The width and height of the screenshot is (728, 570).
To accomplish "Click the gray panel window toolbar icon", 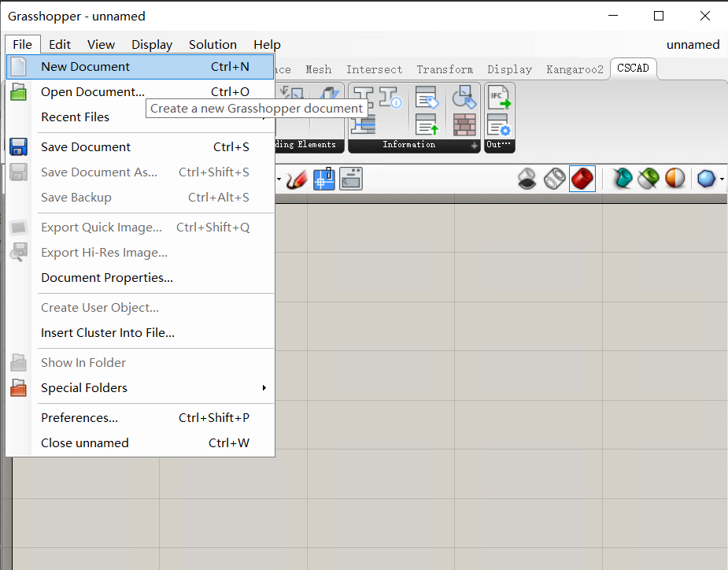I will pyautogui.click(x=351, y=179).
